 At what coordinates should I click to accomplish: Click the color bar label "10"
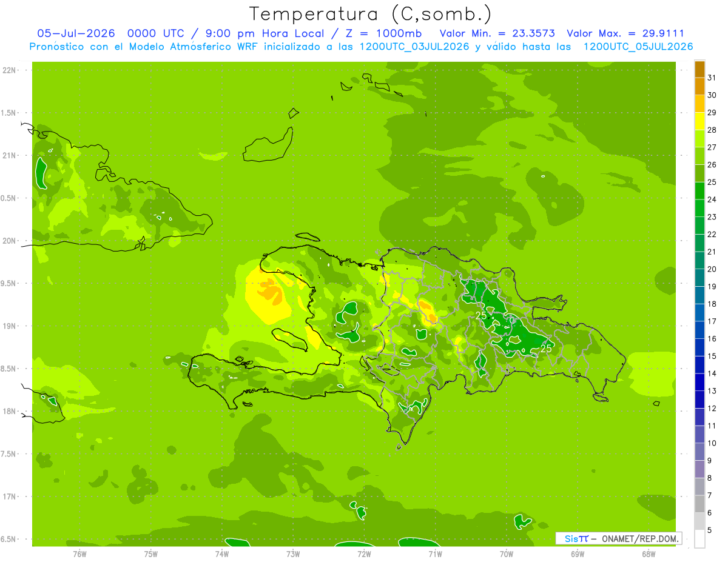pyautogui.click(x=712, y=443)
